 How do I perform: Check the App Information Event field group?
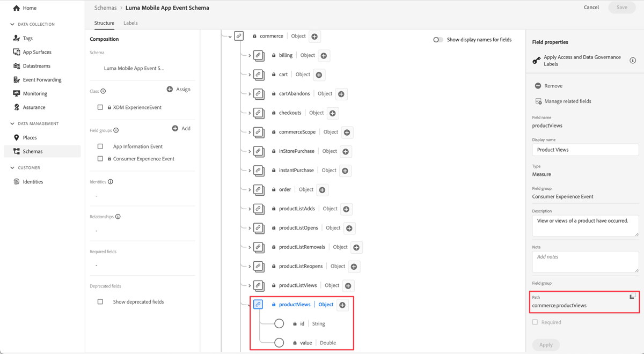tap(100, 146)
